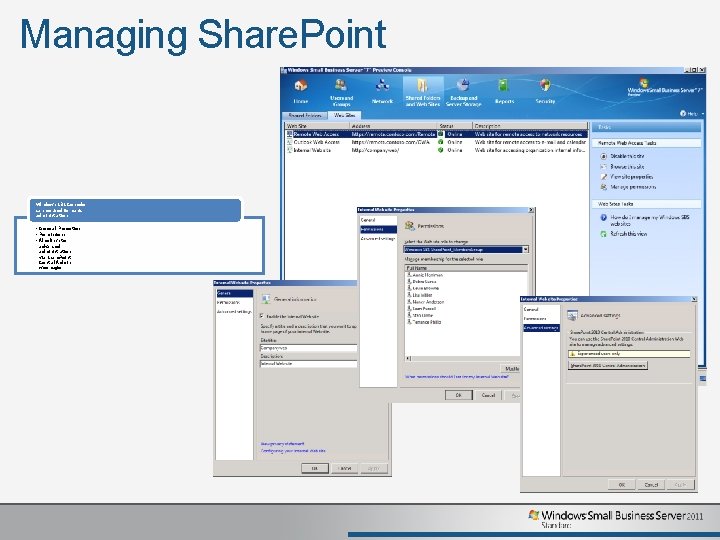Screen dimensions: 720x540
Task: Click Cancel in the Advanced settings dialog
Action: pos(651,484)
